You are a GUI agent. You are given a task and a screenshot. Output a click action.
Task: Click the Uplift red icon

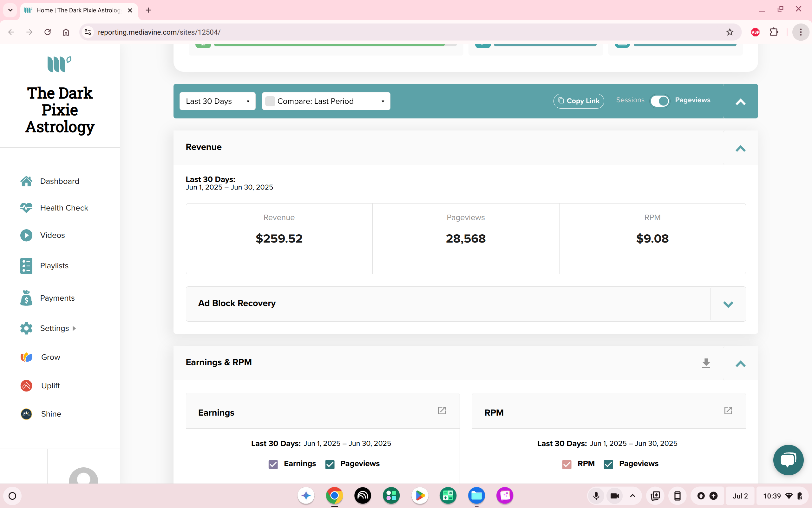click(26, 386)
